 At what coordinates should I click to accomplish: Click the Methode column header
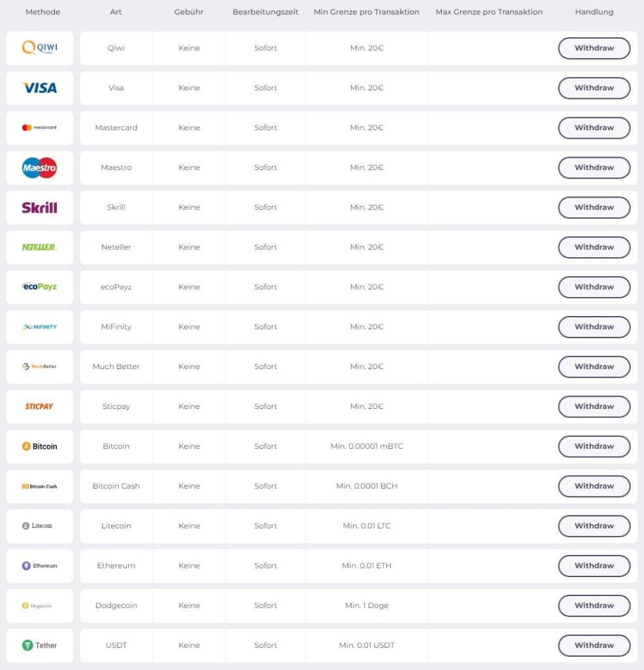[42, 12]
